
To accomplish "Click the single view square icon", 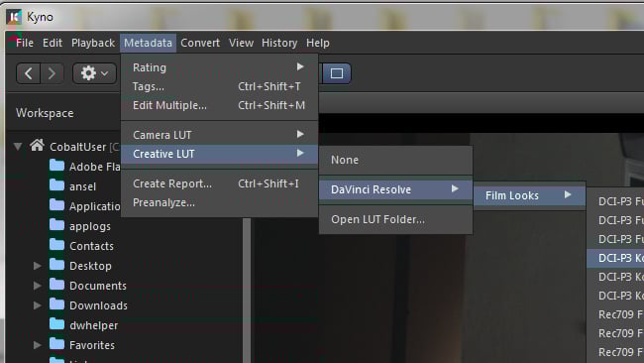I will pos(337,73).
